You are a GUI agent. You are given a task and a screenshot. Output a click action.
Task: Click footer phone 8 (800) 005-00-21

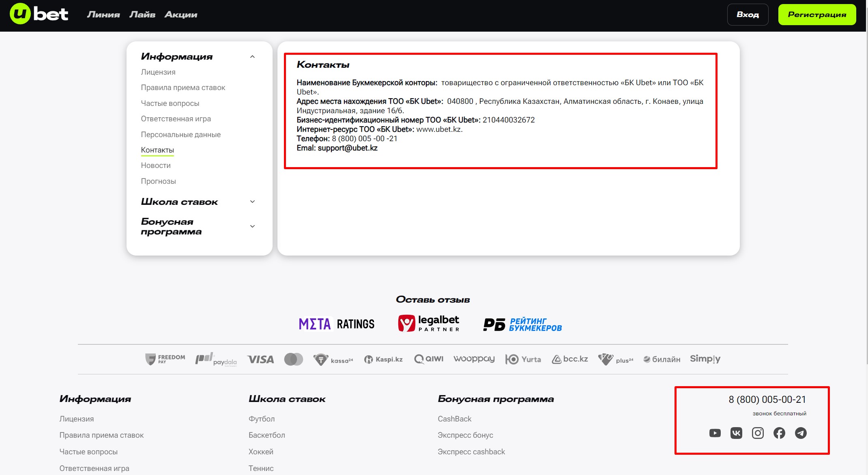coord(767,400)
